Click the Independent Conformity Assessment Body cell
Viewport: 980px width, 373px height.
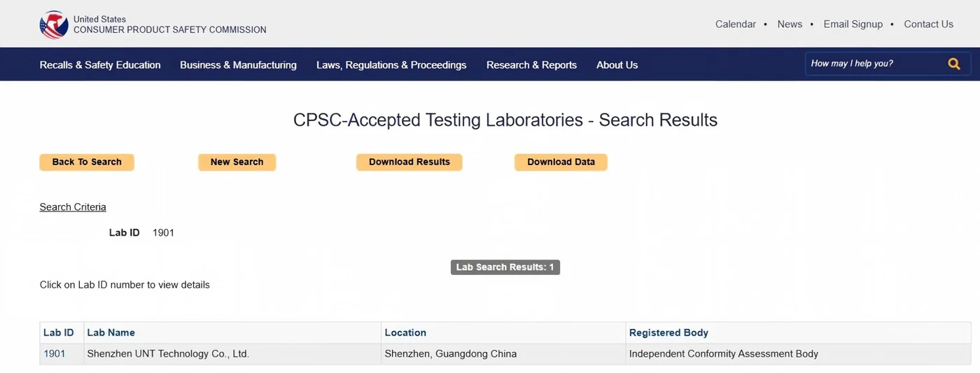(798, 354)
